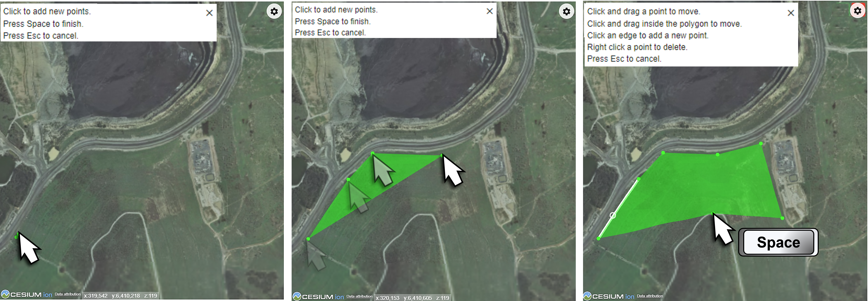This screenshot has width=868, height=301.
Task: Select the top-right vertex of the right polygon
Action: pos(761,144)
